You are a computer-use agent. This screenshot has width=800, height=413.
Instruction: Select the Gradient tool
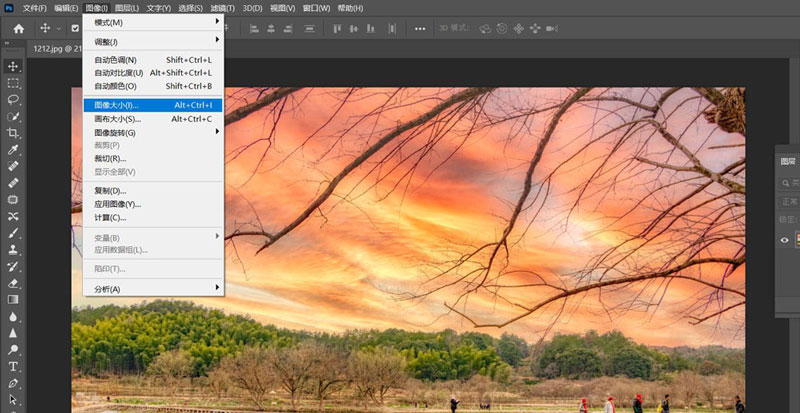click(x=14, y=299)
